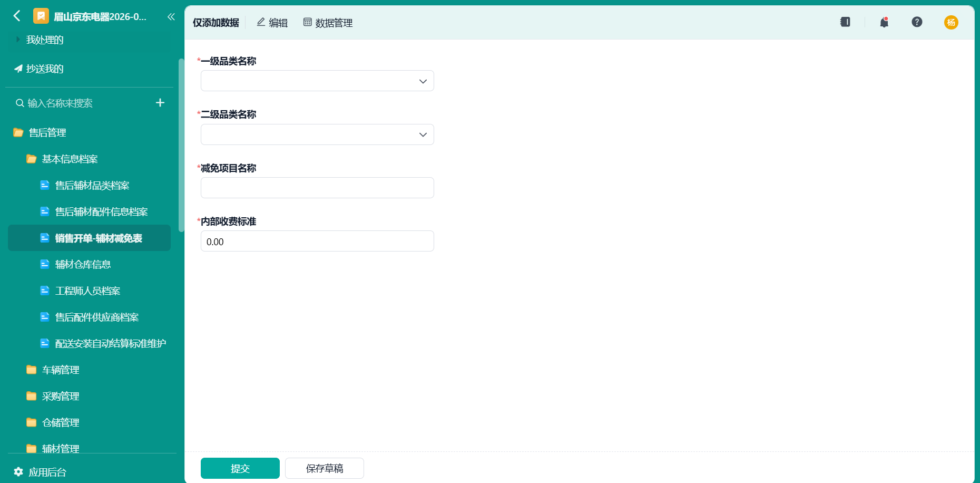
Task: Switch to 编辑 tab
Action: [272, 22]
